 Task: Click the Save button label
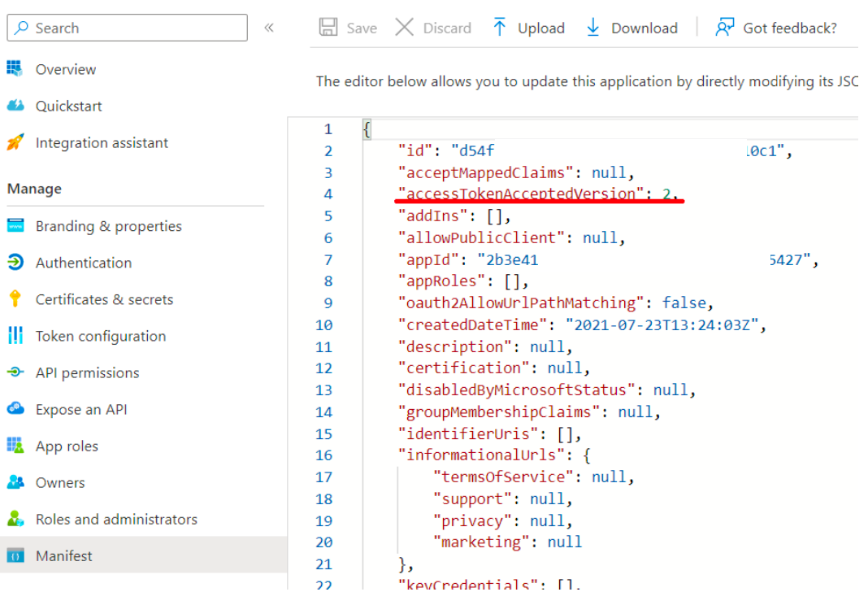[x=362, y=28]
